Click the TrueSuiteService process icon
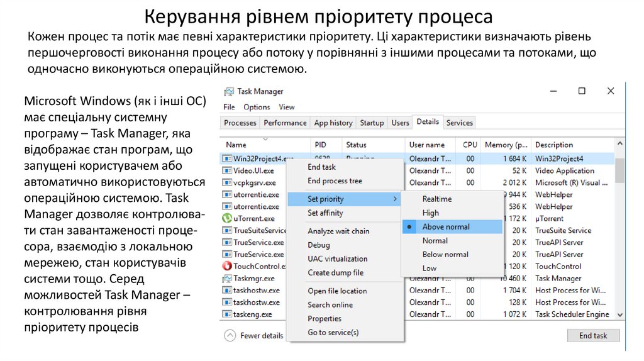Image resolution: width=644 pixels, height=361 pixels. [x=226, y=230]
